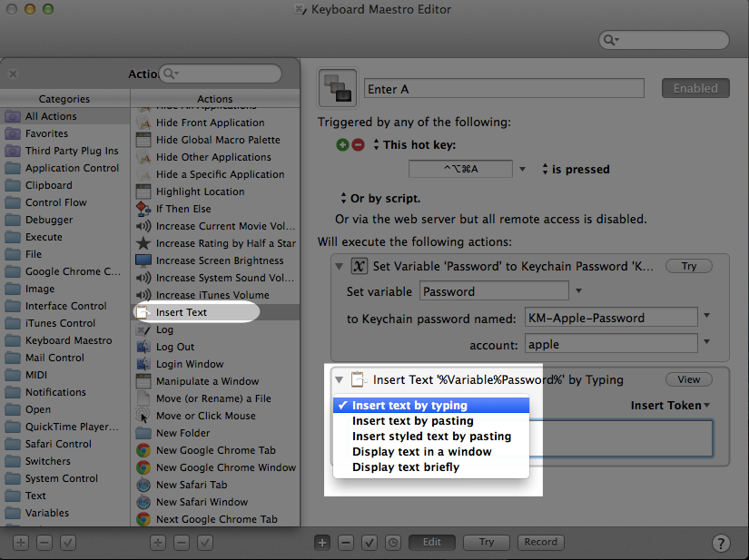The width and height of the screenshot is (749, 560).
Task: Open the 'Or by script' popup
Action: [380, 198]
